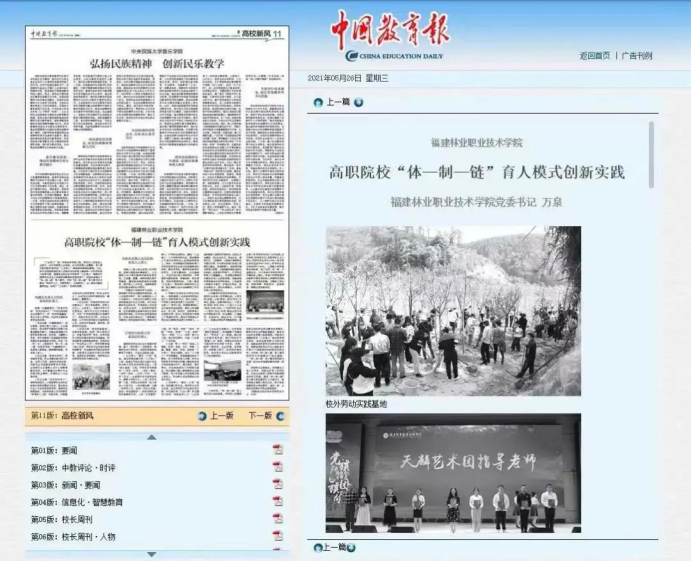Click 弘扬民族精神 创新民乐教学 headline in the thumbnail
The width and height of the screenshot is (692, 561).
coord(157,63)
